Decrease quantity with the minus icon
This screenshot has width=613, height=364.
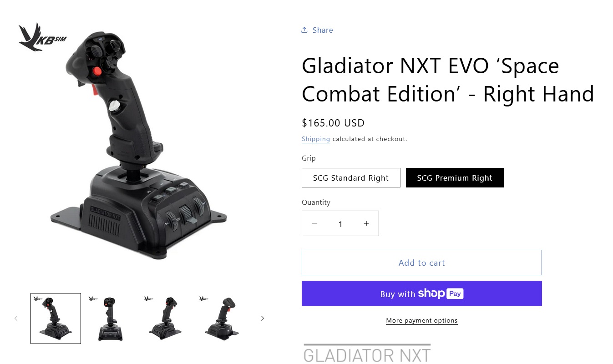[x=314, y=223]
